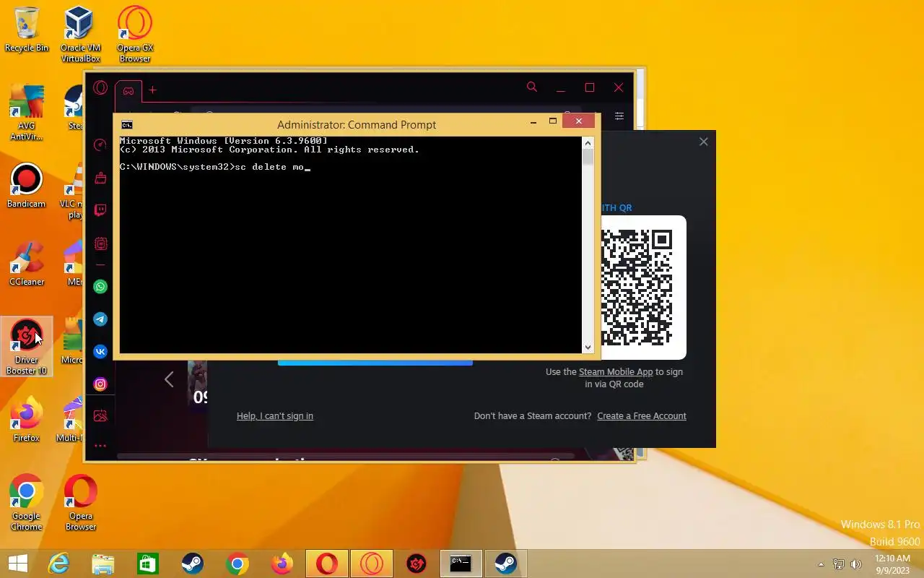The image size is (924, 578).
Task: Click the left chevron arrow in Opera GX page
Action: click(169, 379)
